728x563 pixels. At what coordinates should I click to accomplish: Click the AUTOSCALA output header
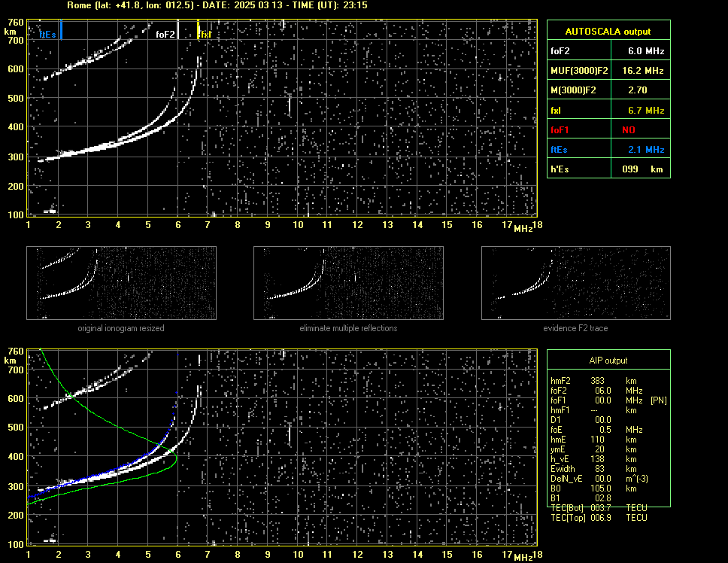click(608, 32)
